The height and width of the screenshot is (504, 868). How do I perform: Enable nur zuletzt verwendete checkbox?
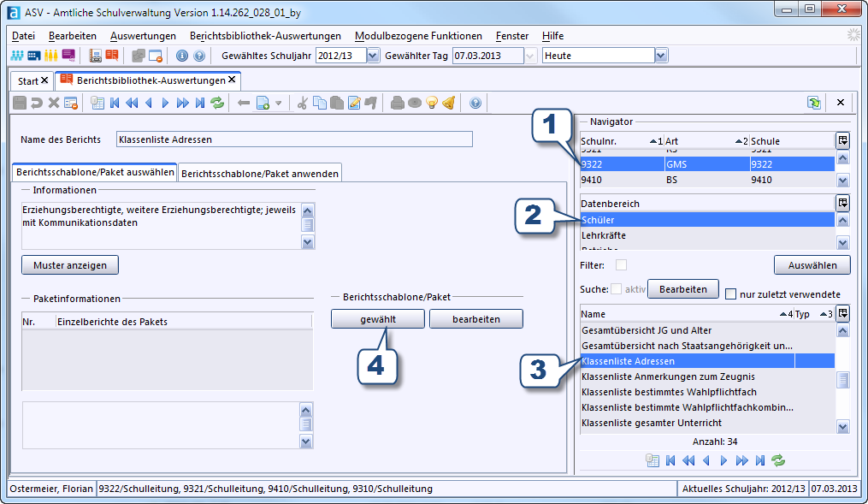pos(730,294)
